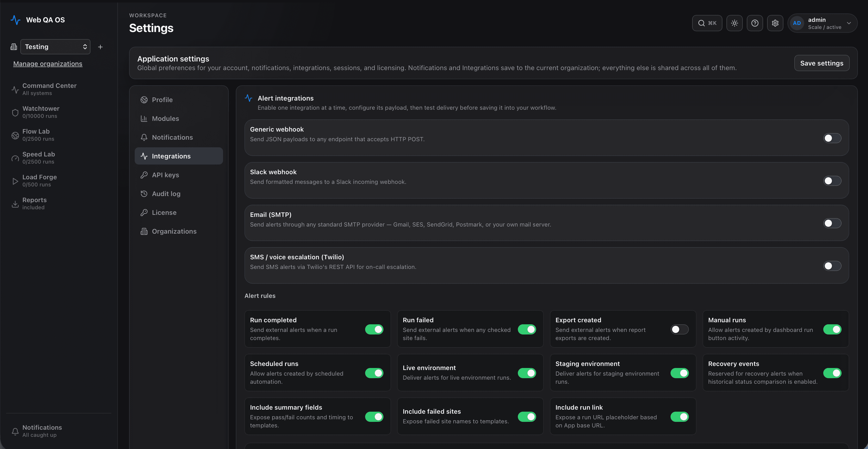Image resolution: width=868 pixels, height=449 pixels.
Task: Click the Web QA OS pulse logo icon
Action: pyautogui.click(x=15, y=20)
